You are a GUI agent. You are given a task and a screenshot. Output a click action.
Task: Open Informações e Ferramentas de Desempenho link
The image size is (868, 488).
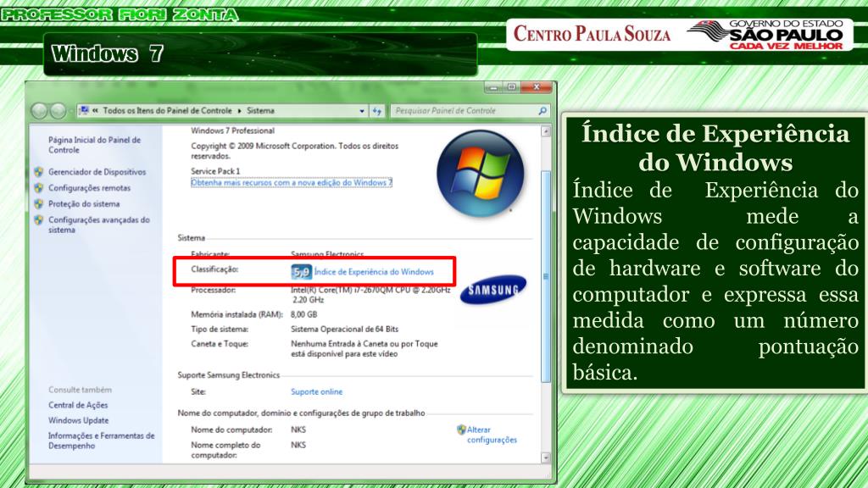[x=102, y=441]
